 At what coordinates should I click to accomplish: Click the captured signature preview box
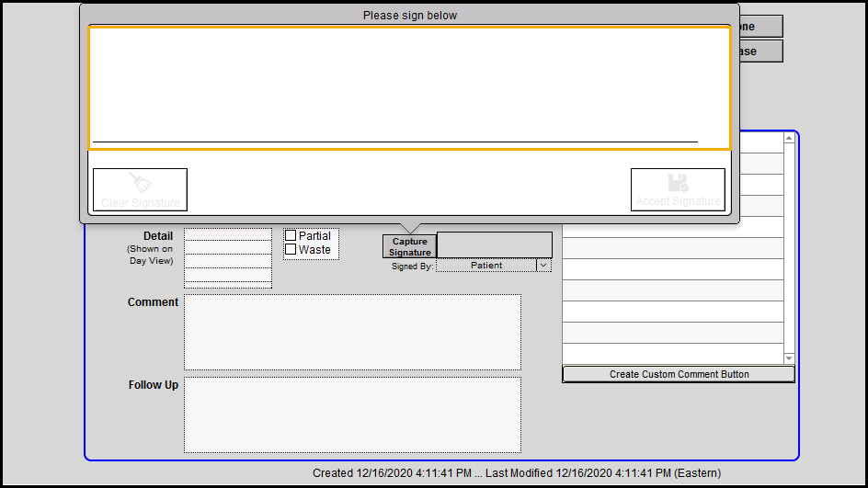point(494,244)
